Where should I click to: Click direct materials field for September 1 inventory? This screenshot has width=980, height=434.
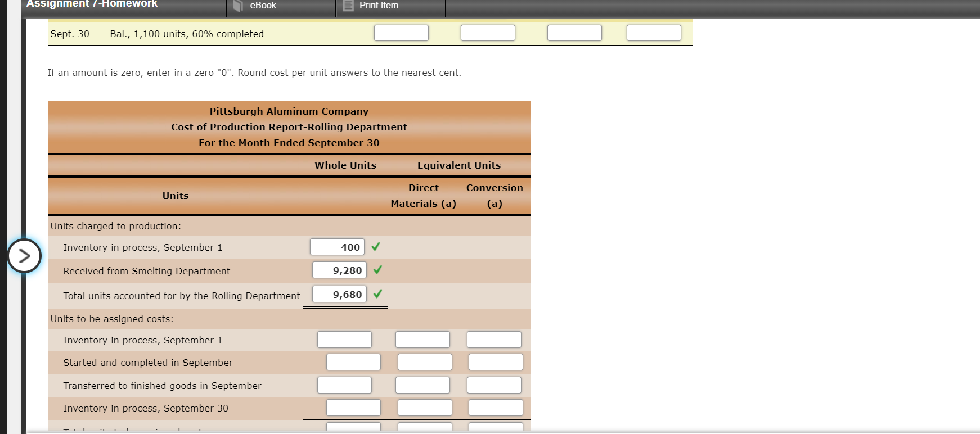point(422,340)
